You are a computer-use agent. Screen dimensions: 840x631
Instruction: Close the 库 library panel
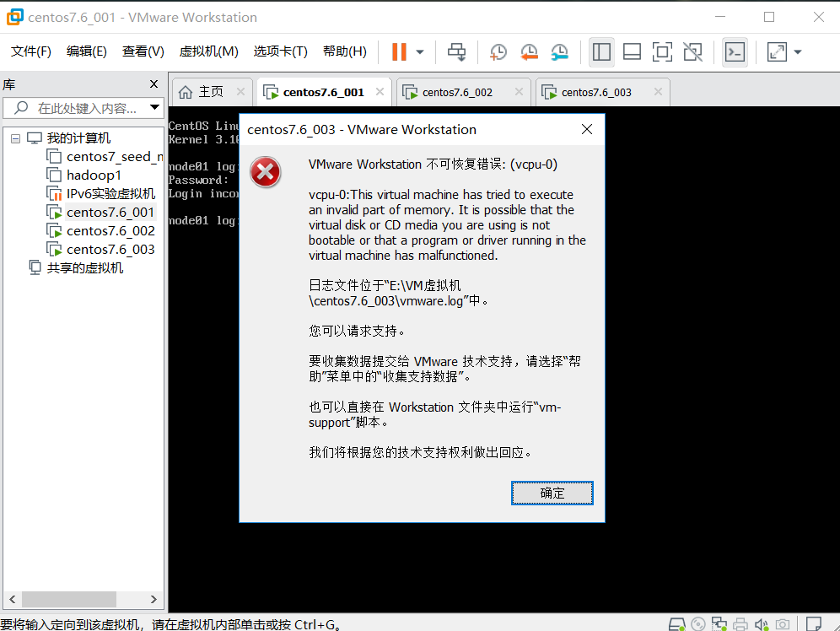153,84
